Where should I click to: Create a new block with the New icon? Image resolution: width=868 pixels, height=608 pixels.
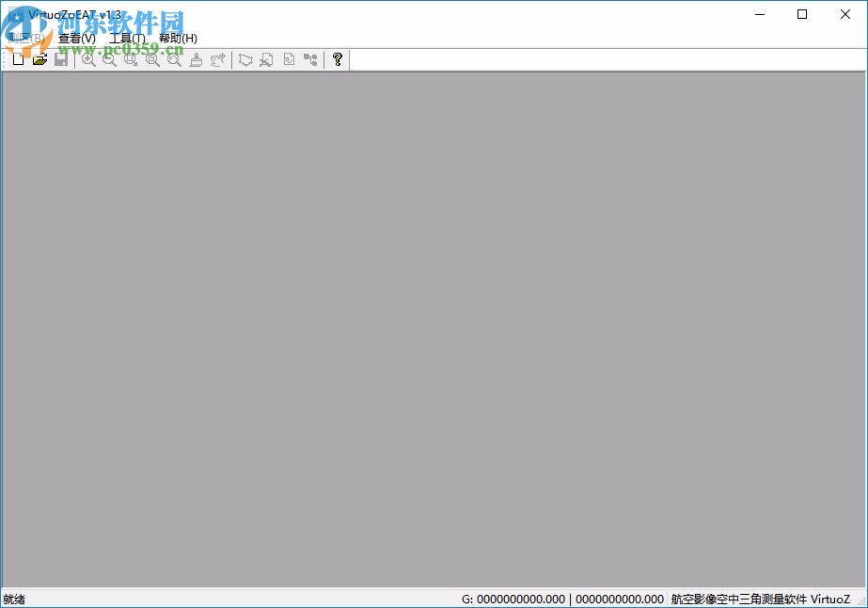(x=18, y=58)
